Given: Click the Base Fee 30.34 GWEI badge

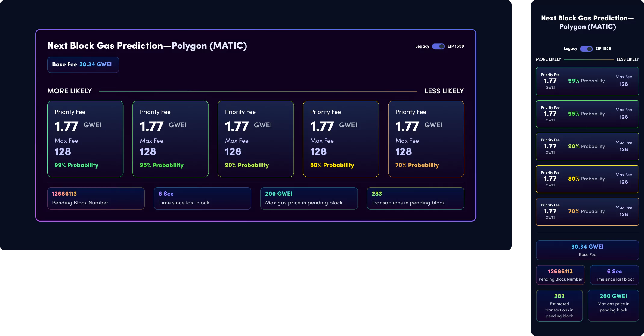Looking at the screenshot, I should (83, 64).
